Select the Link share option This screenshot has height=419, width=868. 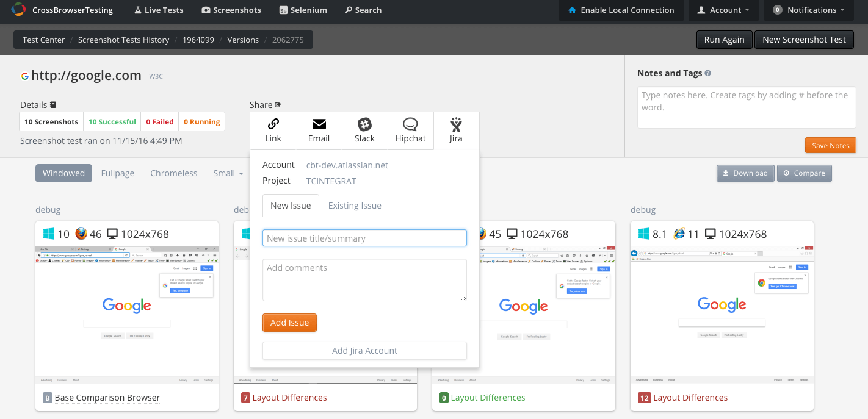[x=273, y=131]
